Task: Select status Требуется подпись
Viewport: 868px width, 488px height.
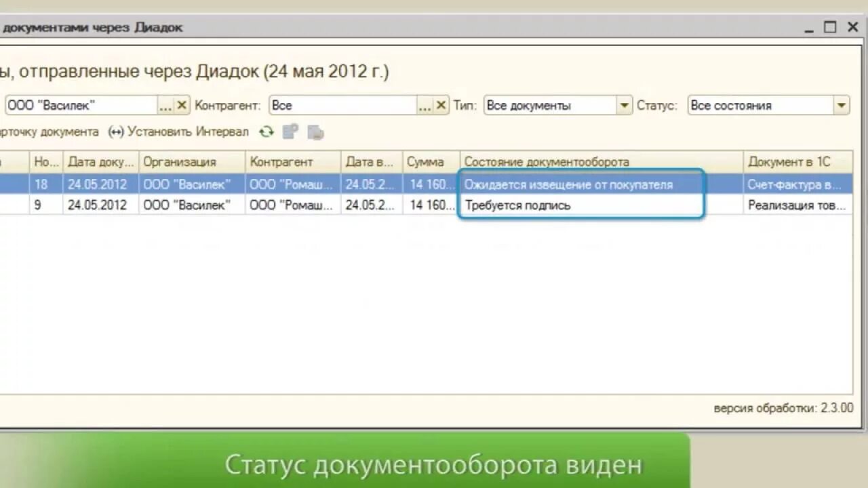Action: [x=601, y=205]
